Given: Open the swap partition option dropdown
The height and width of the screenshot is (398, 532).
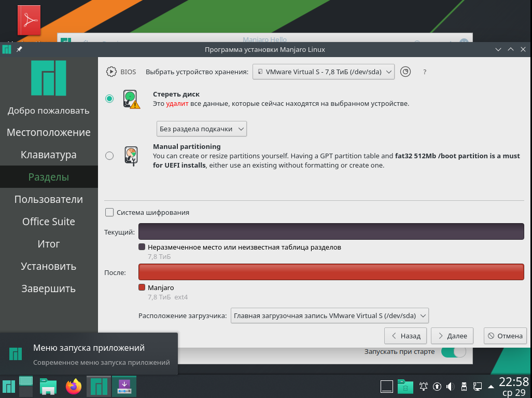Looking at the screenshot, I should (x=202, y=129).
